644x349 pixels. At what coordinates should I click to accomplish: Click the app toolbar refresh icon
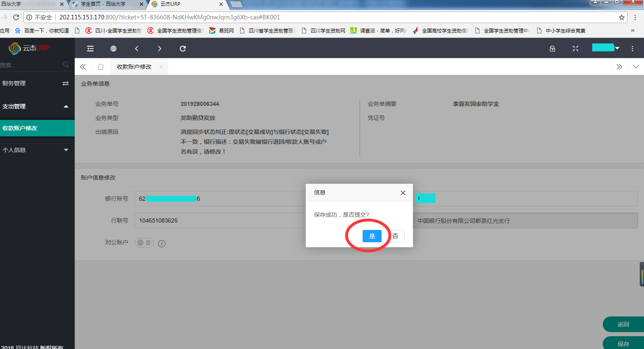coord(183,49)
